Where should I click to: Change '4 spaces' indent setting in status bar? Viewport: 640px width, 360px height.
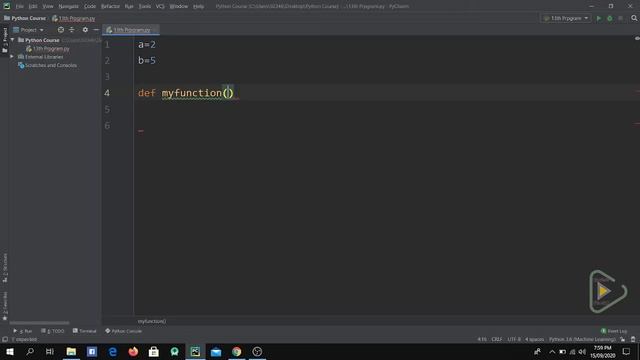click(535, 340)
